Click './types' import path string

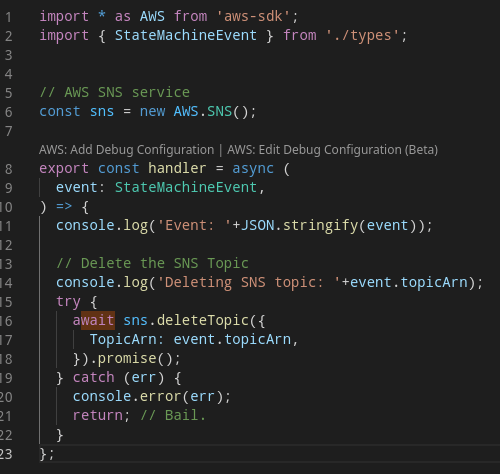[363, 35]
